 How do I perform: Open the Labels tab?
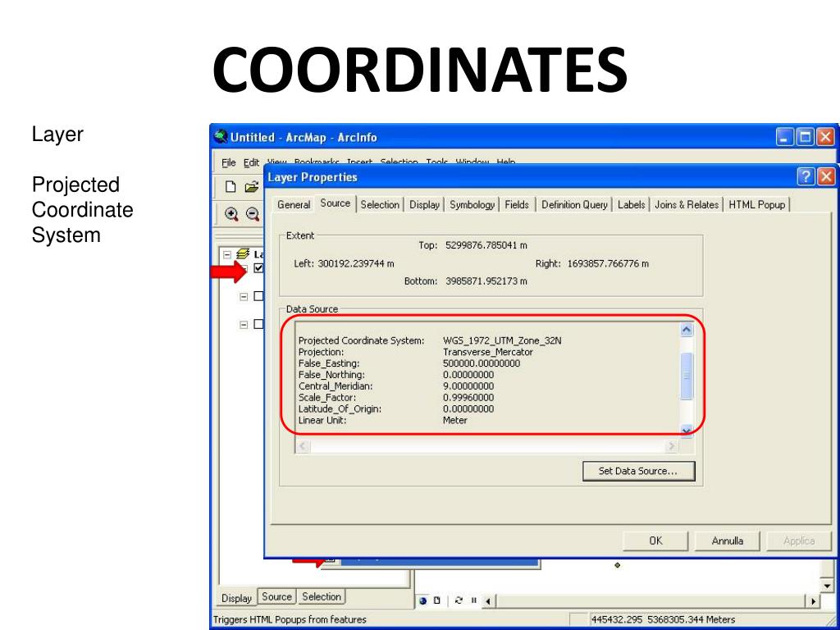pyautogui.click(x=631, y=204)
